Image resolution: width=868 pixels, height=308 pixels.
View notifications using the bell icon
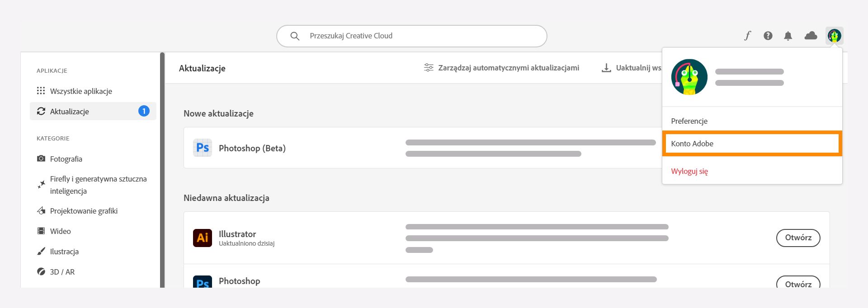tap(788, 35)
